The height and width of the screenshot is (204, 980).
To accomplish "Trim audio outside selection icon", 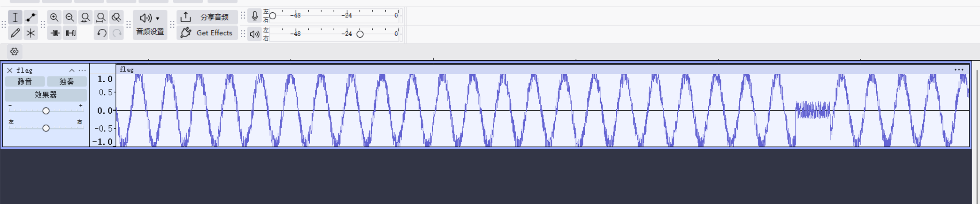I will (55, 33).
